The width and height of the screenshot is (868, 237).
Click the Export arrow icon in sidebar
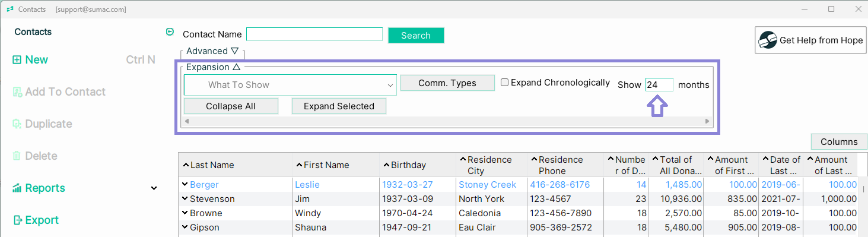tap(17, 220)
